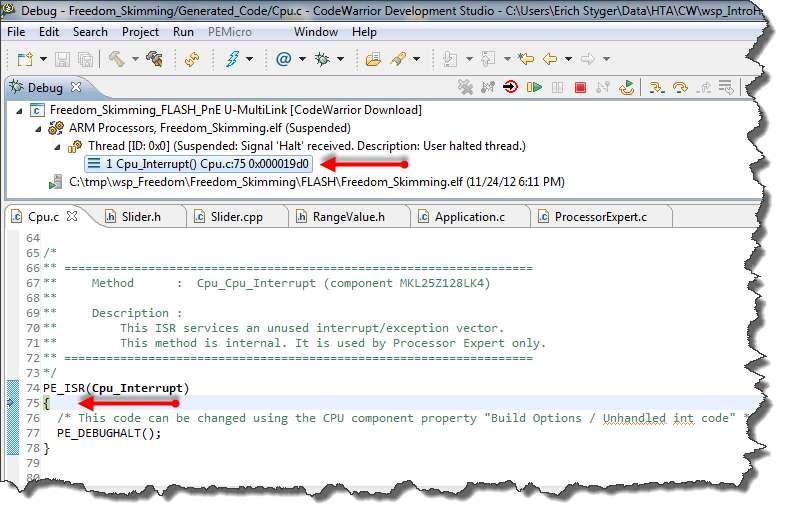The image size is (790, 522).
Task: Click the Restart red circle arrow icon
Action: point(510,88)
